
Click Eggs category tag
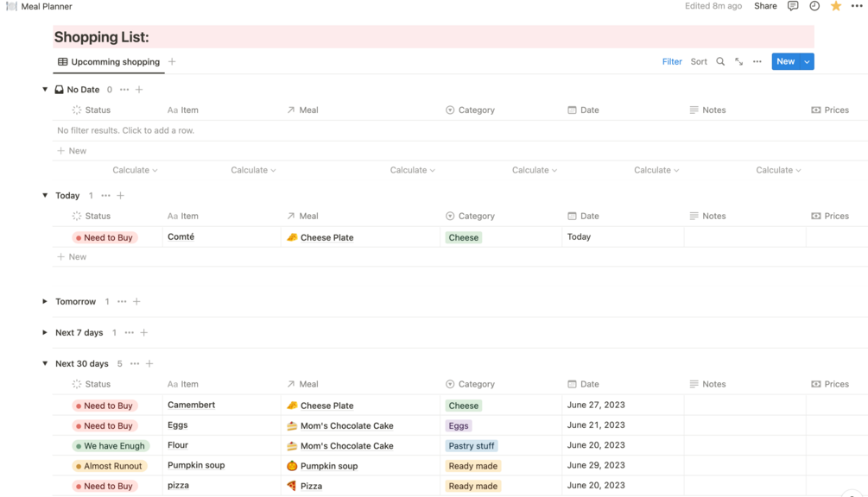(x=459, y=425)
